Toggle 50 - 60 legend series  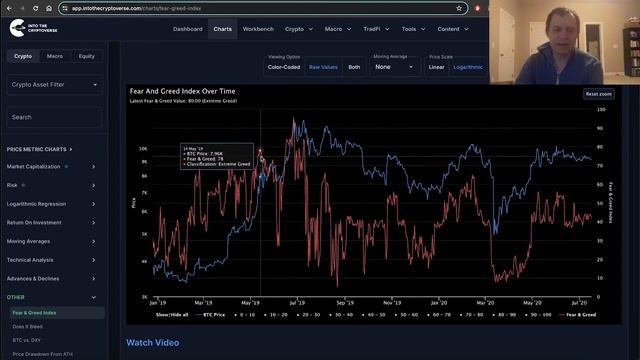coord(407,315)
